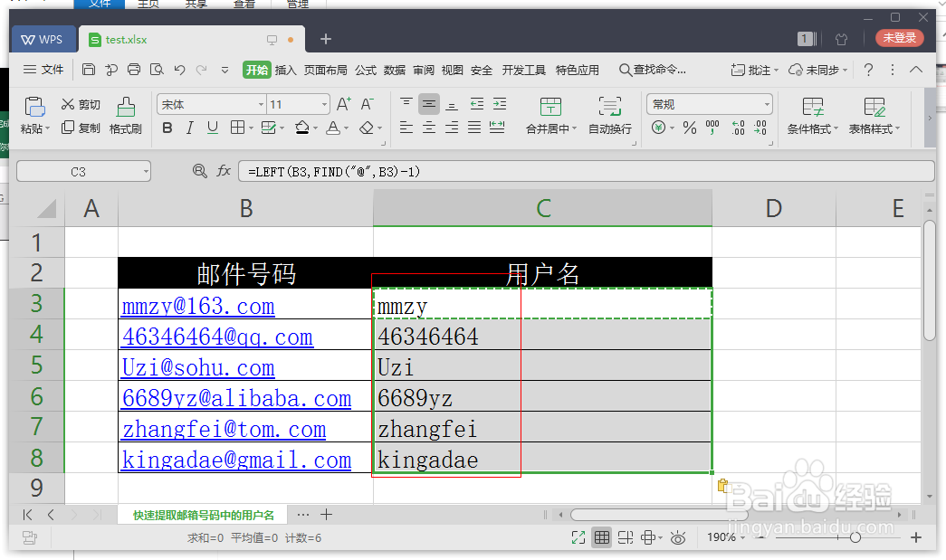Open the currency format dropdown
The image size is (946, 560).
click(x=672, y=128)
